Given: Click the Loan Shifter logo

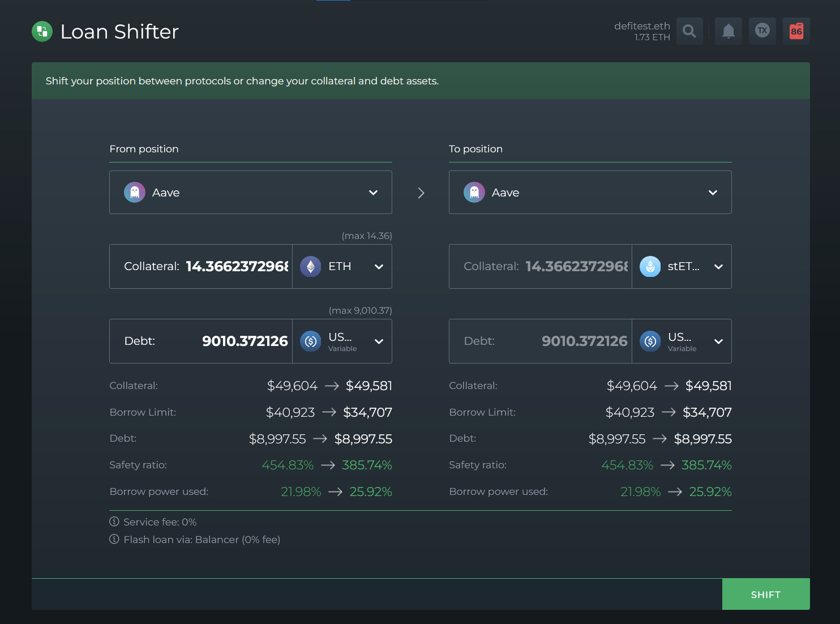Looking at the screenshot, I should (x=42, y=31).
